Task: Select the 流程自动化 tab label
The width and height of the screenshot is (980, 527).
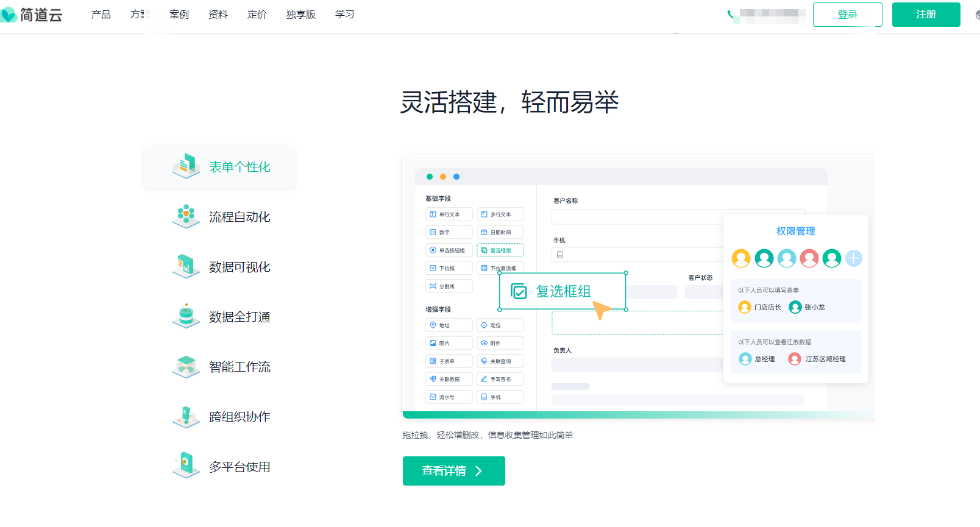Action: [240, 217]
